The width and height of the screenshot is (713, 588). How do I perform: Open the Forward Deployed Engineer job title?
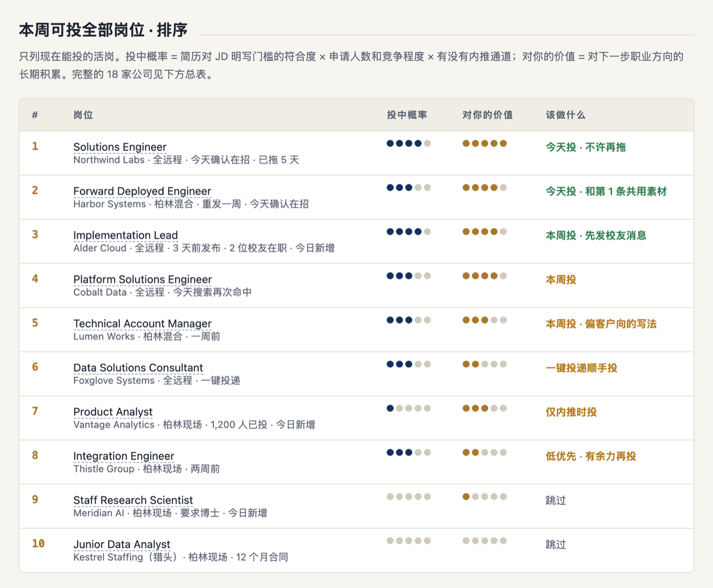click(x=142, y=191)
